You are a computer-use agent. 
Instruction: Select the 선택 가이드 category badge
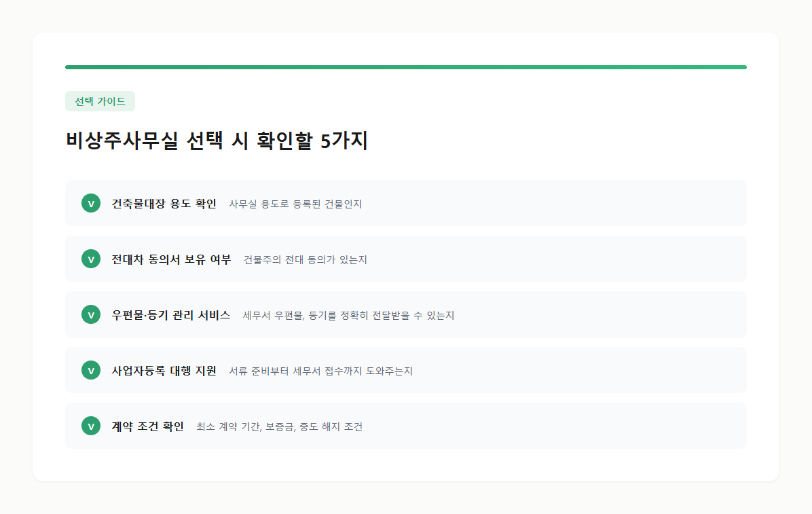point(100,100)
